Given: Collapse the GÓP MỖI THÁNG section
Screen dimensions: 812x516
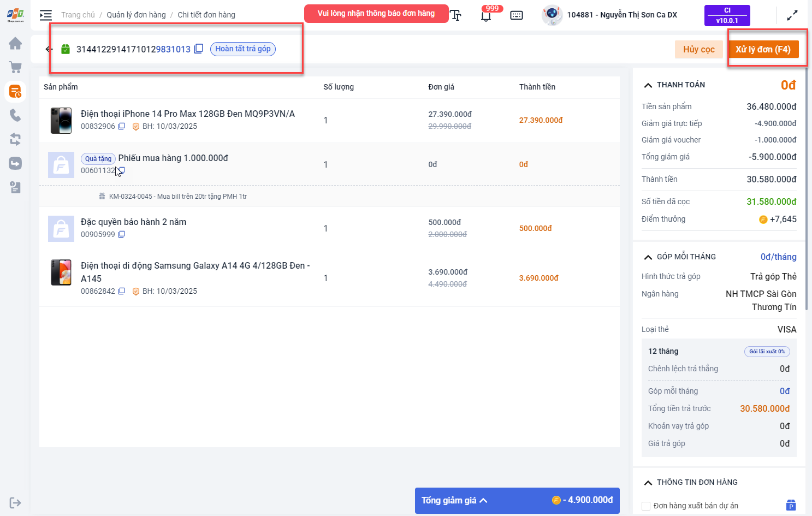Looking at the screenshot, I should tap(648, 257).
